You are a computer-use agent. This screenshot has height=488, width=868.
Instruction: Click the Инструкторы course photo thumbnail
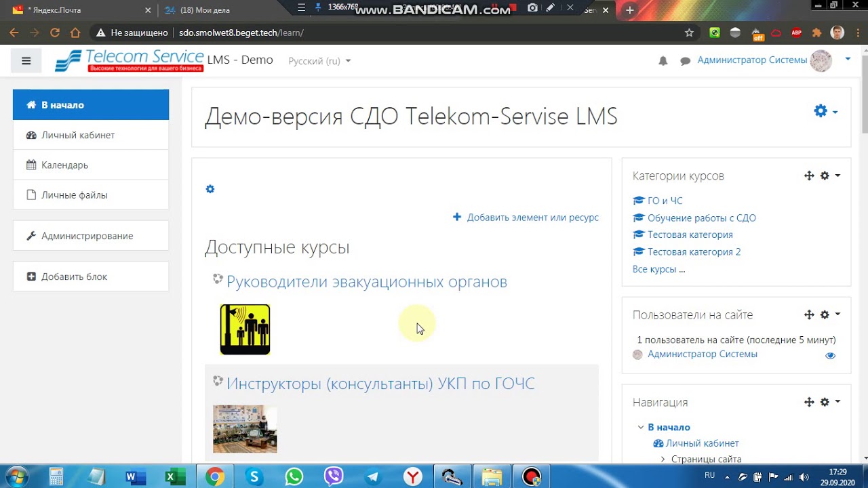(245, 429)
